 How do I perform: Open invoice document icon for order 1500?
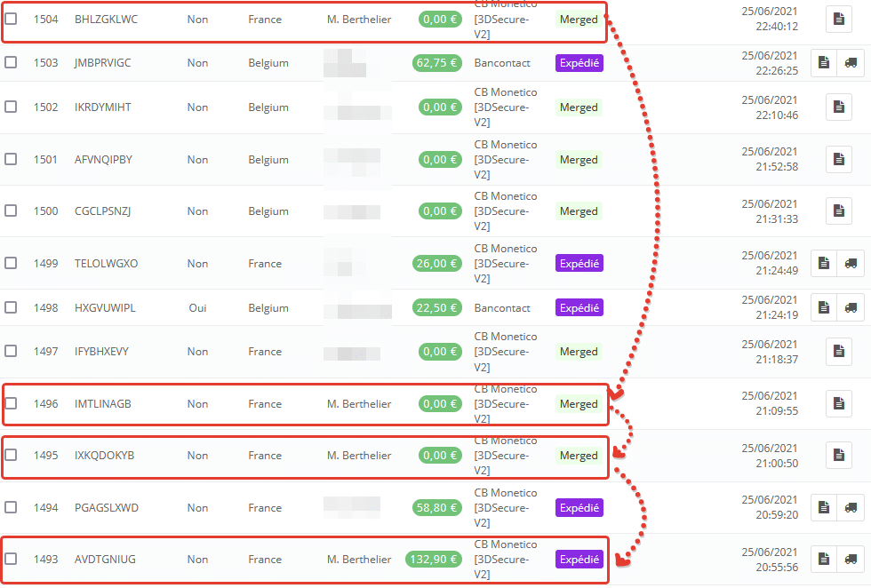839,211
